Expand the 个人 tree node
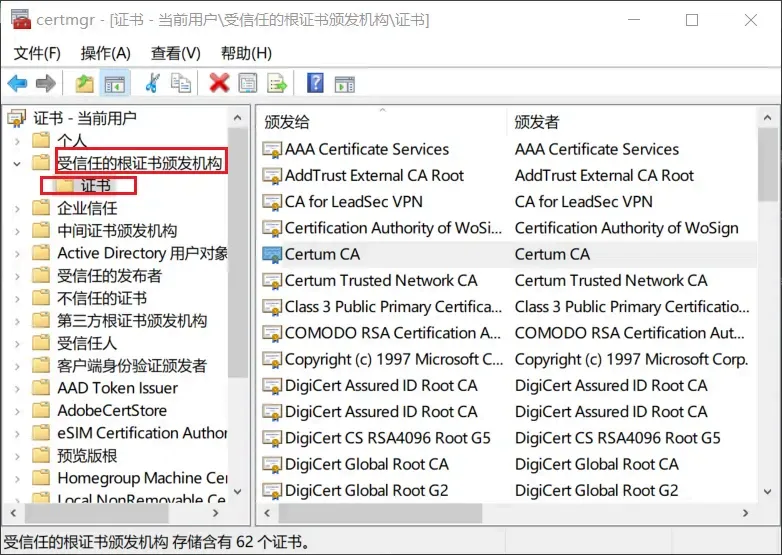The height and width of the screenshot is (555, 782). 17,141
